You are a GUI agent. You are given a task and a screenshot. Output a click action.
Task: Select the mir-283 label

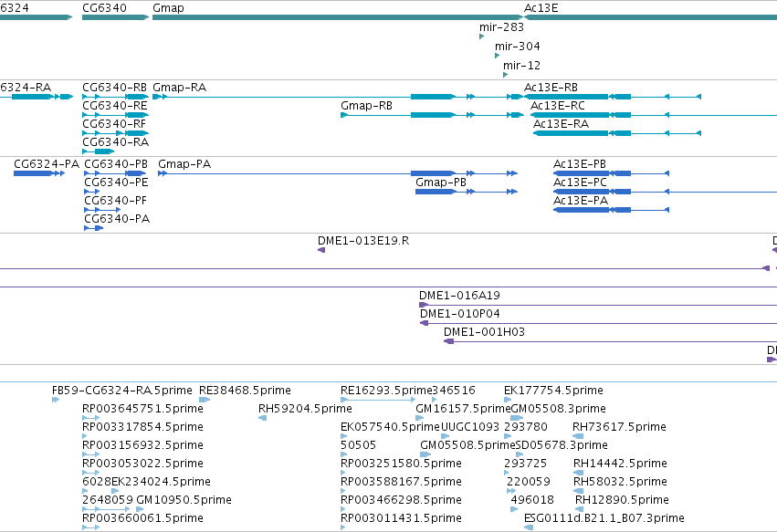501,27
